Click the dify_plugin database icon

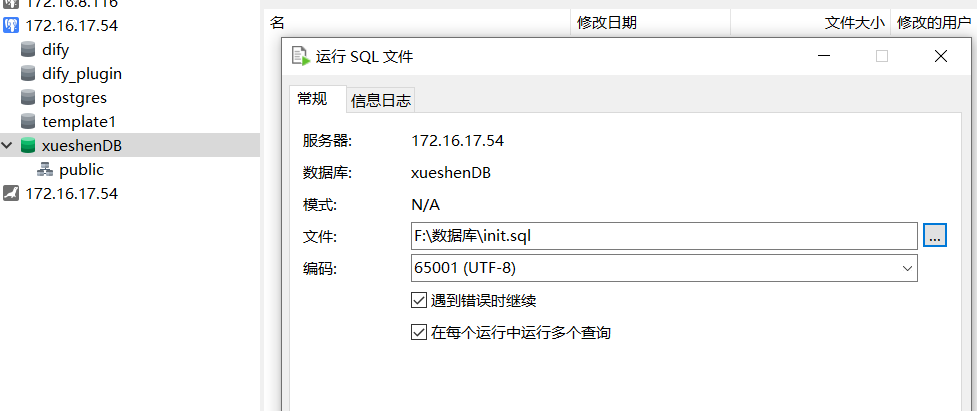click(x=29, y=73)
